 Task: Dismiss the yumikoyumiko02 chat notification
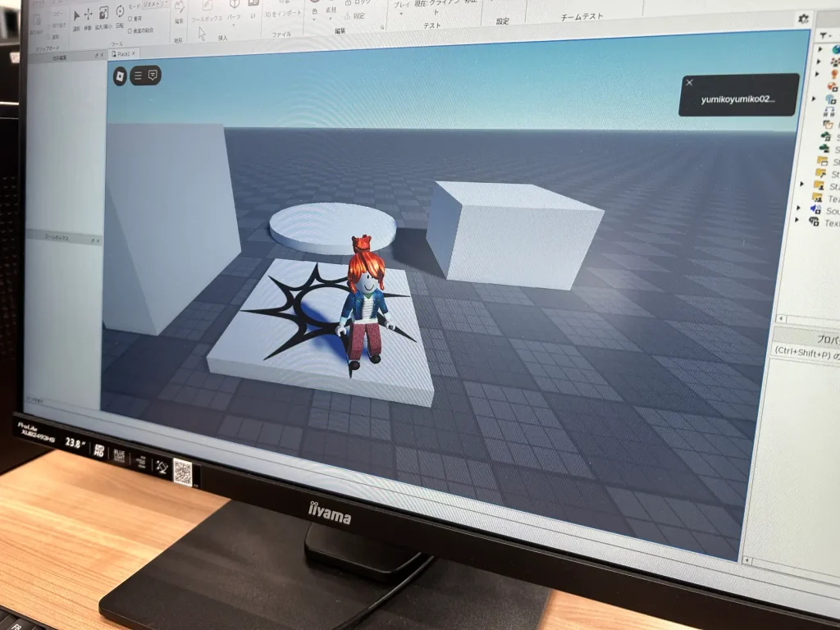687,83
